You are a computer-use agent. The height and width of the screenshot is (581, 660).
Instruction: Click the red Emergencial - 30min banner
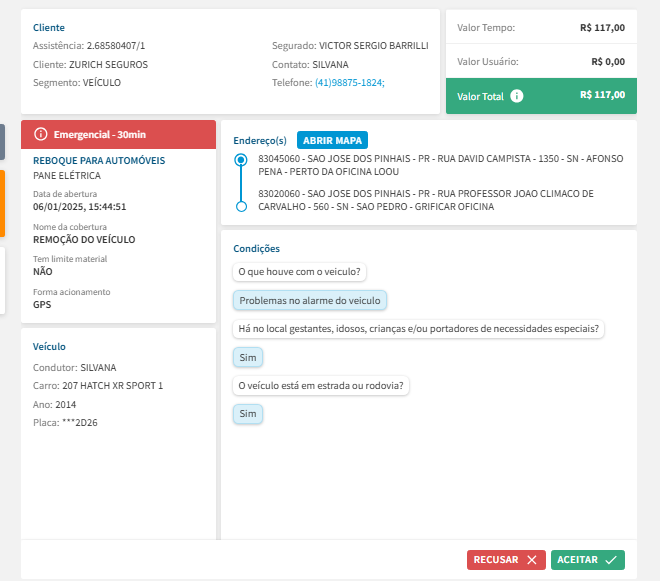point(118,135)
